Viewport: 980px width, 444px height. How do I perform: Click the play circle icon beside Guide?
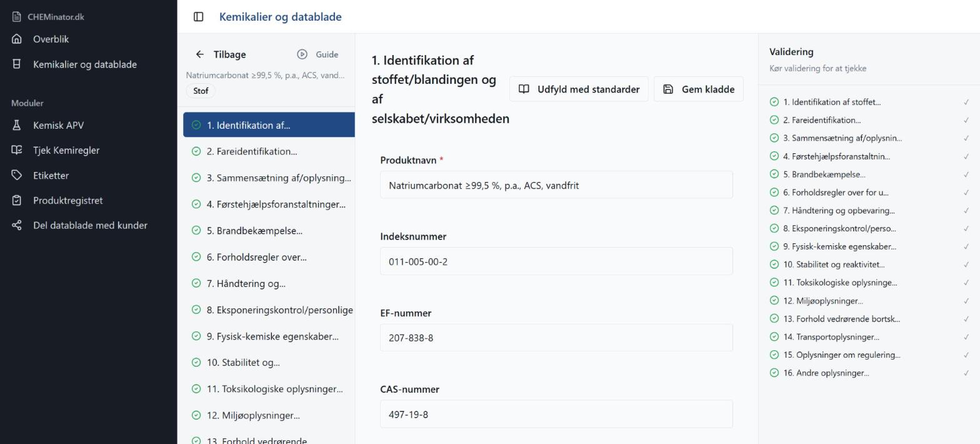tap(302, 54)
